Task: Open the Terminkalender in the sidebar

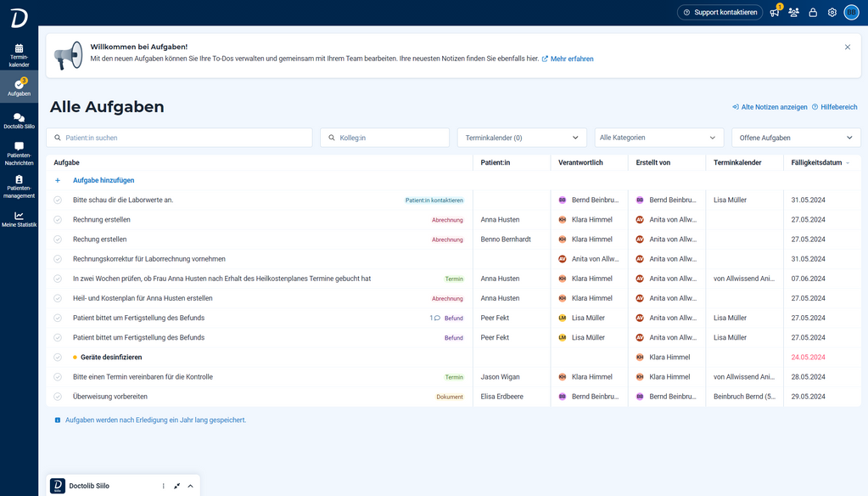Action: 19,53
